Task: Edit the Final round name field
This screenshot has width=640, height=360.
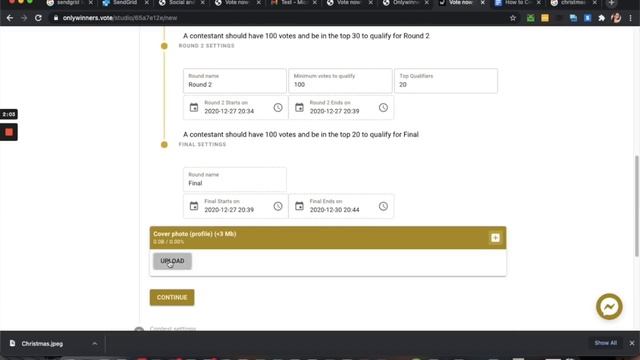Action: [235, 180]
